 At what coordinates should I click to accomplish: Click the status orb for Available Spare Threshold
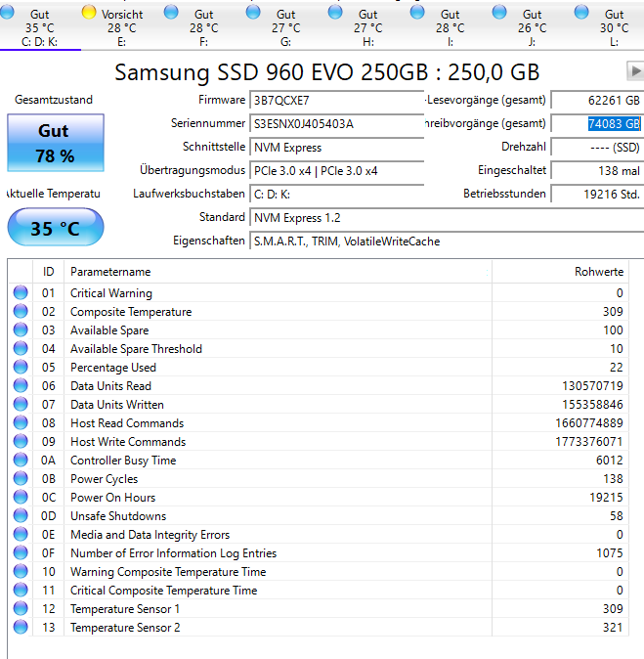21,348
